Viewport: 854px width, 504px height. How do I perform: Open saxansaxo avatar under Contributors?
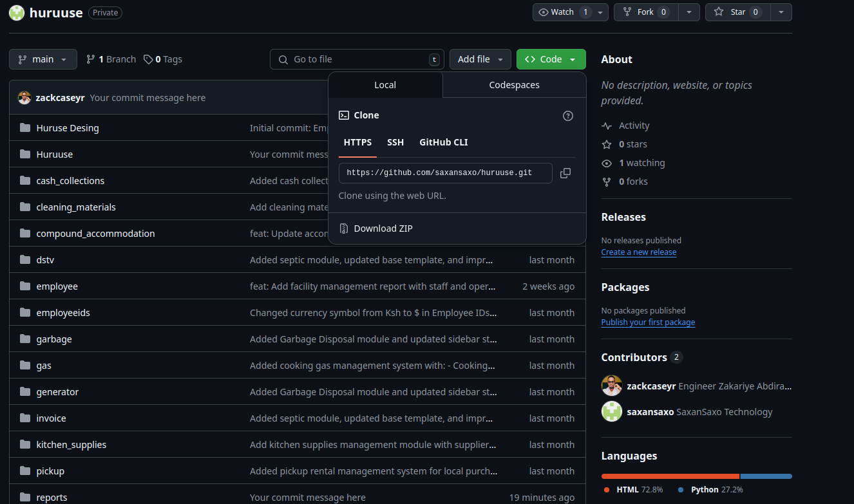coord(612,411)
